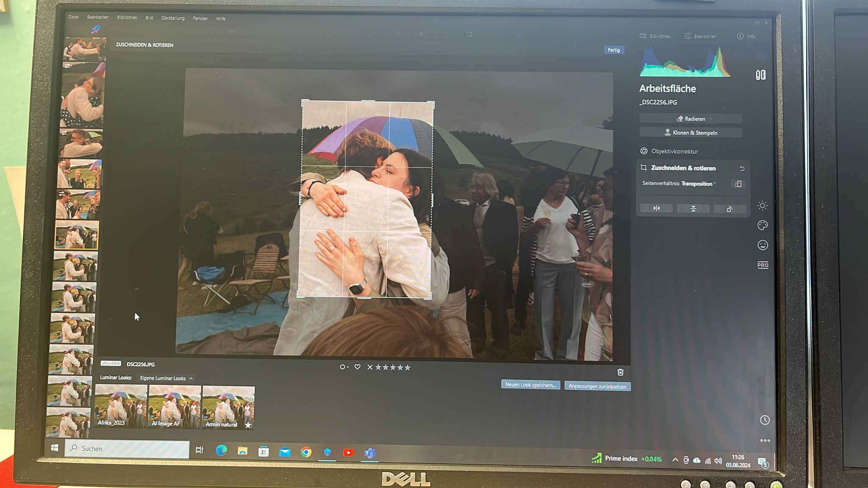Flip the image vertically in crop panel

[x=693, y=208]
